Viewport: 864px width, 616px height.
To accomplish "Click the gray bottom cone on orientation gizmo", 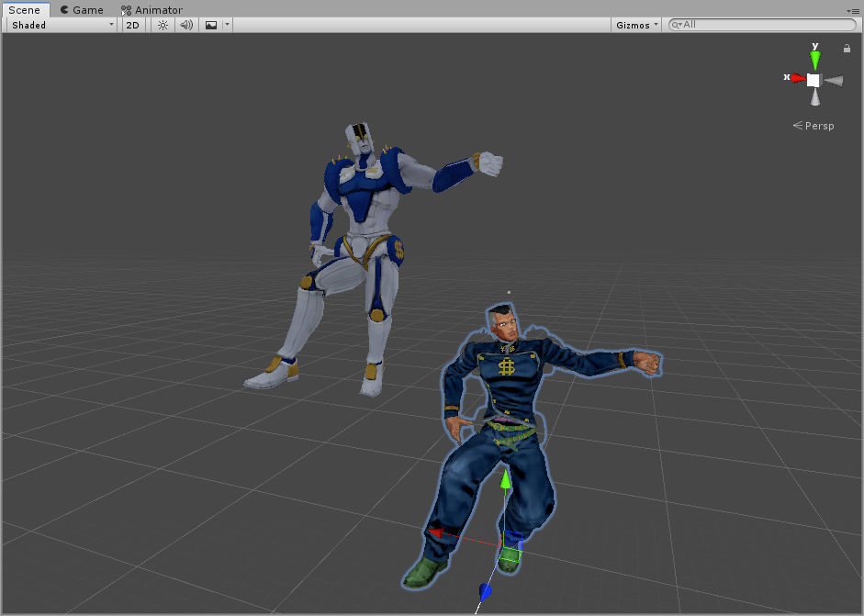I will pos(815,97).
